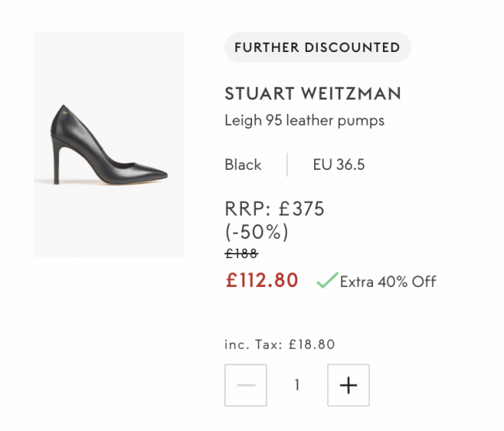Click the Stuart Weitzman brand name
The height and width of the screenshot is (431, 504).
click(312, 94)
